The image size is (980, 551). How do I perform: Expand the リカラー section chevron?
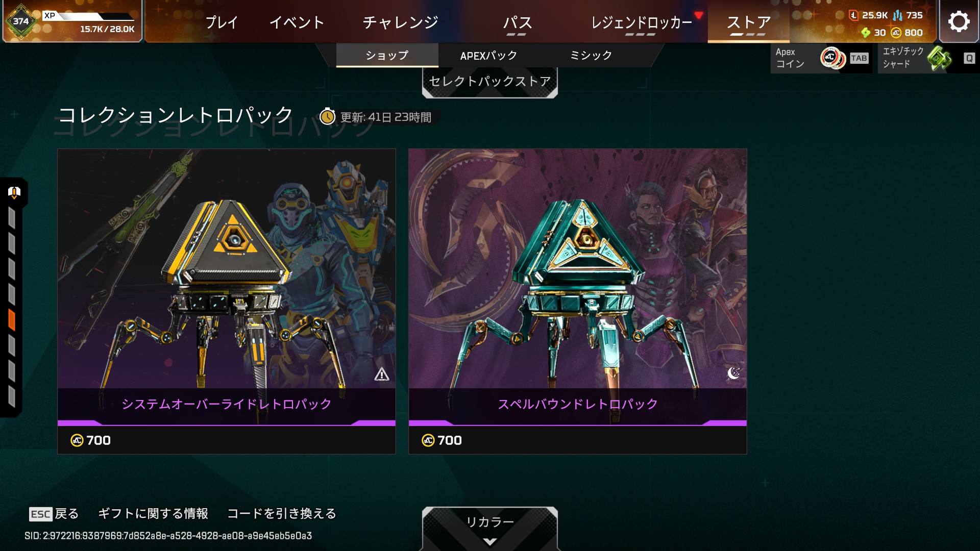pos(489,542)
